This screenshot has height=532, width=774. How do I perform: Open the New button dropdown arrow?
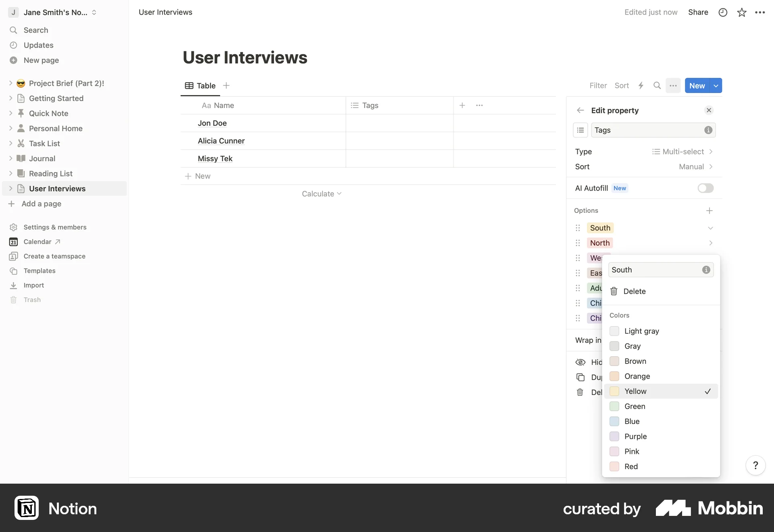pyautogui.click(x=716, y=85)
